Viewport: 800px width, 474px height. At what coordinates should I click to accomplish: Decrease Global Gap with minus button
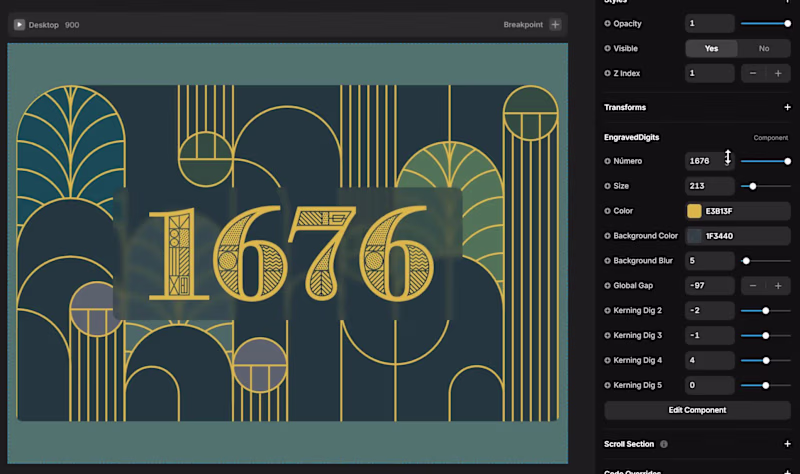[753, 286]
